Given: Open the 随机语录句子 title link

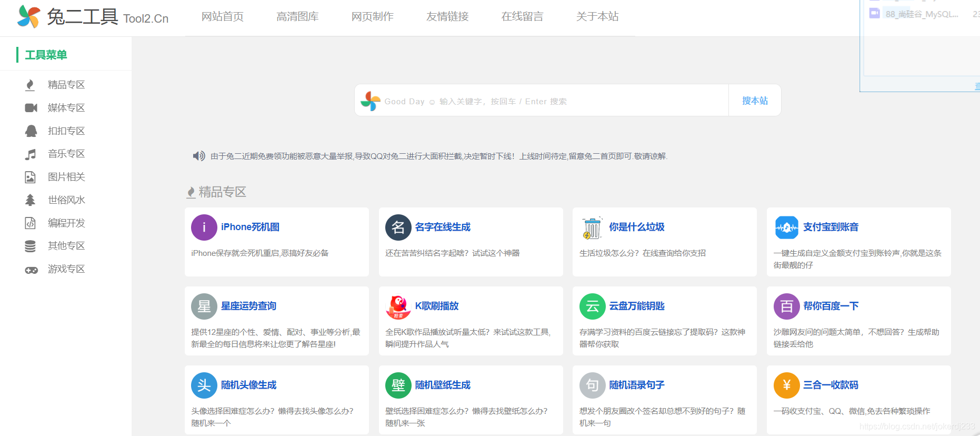Looking at the screenshot, I should point(637,385).
